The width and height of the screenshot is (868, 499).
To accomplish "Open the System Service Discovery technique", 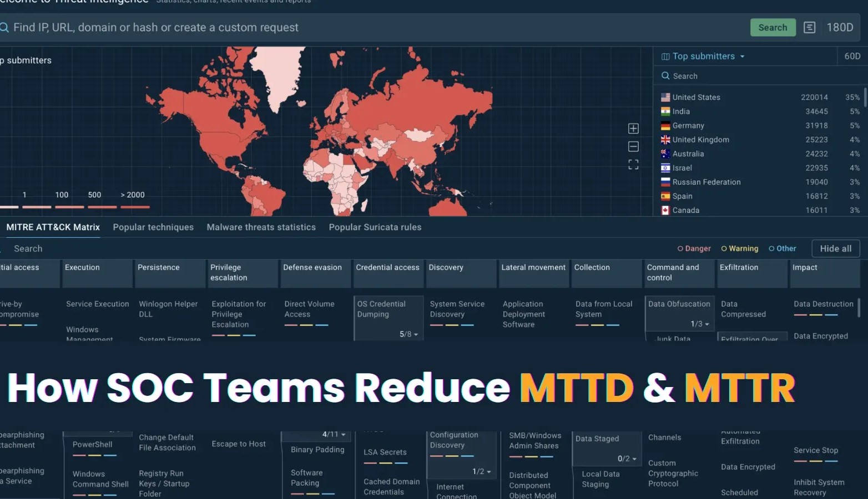I will click(x=457, y=309).
